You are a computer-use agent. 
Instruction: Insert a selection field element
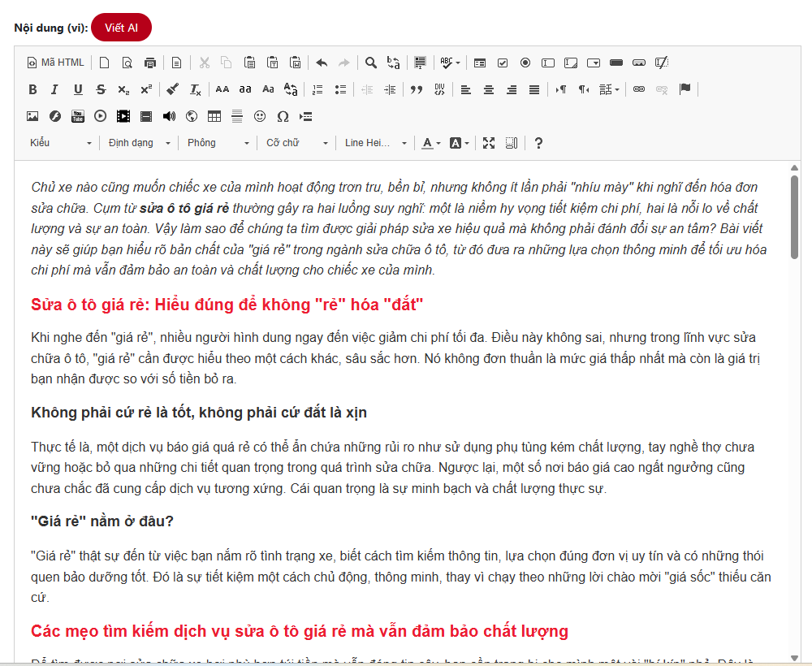[594, 63]
